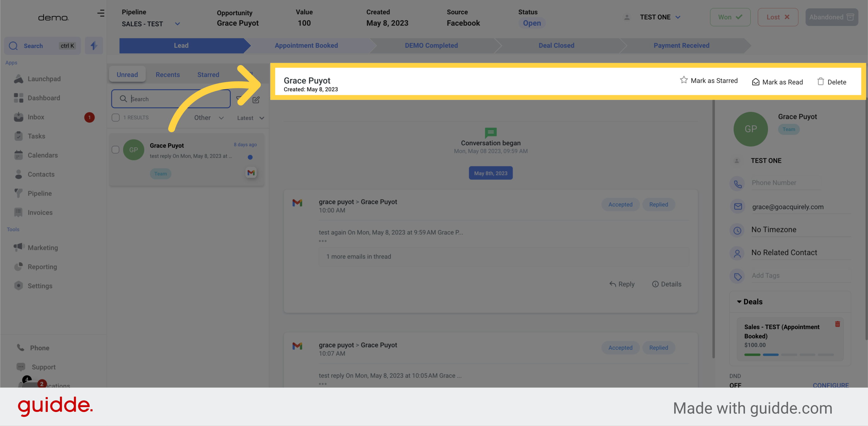Viewport: 868px width, 426px height.
Task: Click the lightning bolt icon near Search
Action: (94, 46)
